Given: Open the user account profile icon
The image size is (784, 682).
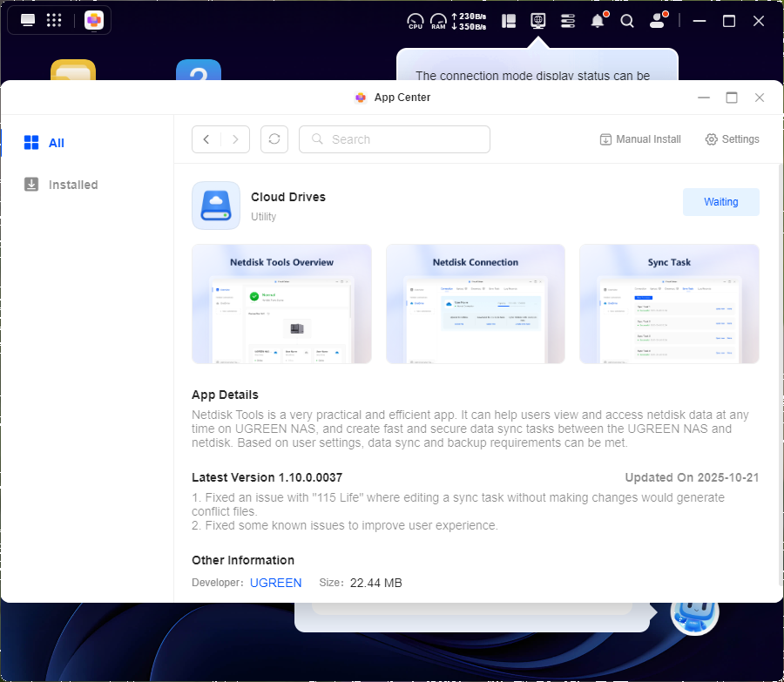Looking at the screenshot, I should 658,21.
